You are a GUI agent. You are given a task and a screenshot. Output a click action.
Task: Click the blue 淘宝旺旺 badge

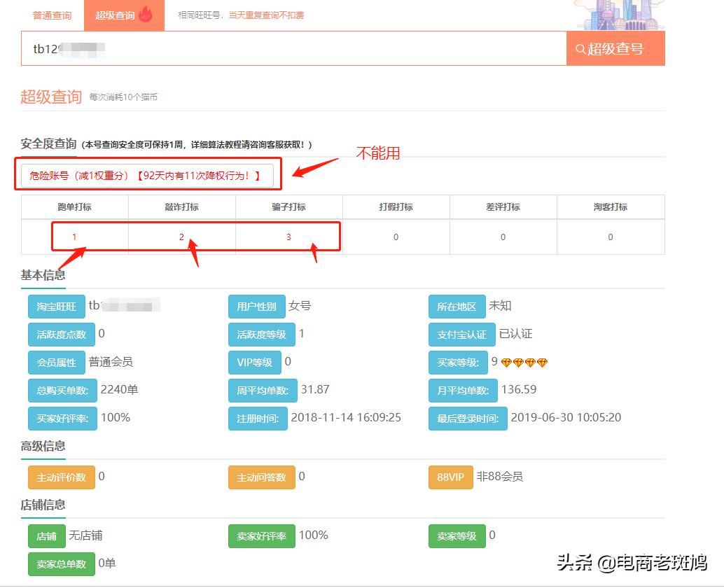pos(56,306)
